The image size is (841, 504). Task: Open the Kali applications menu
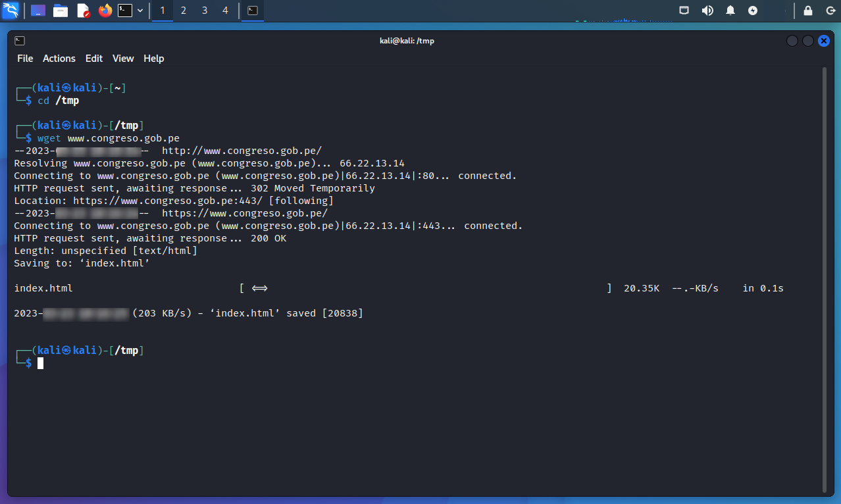[x=11, y=11]
